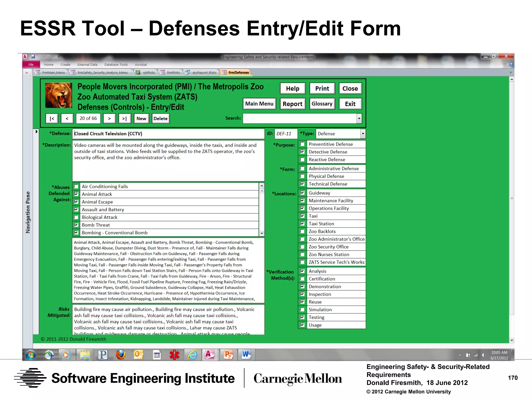Open Windows Explorer folder icon in taskbar
The image size is (532, 399).
coord(85,355)
